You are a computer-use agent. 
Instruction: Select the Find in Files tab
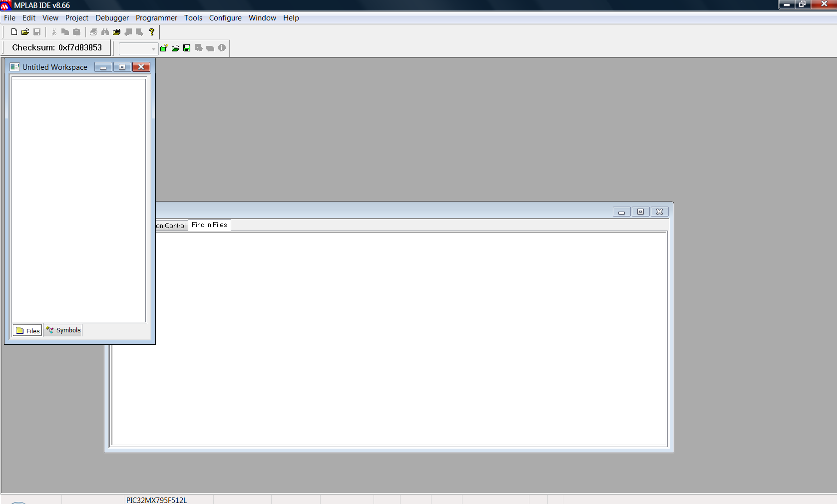pos(209,225)
